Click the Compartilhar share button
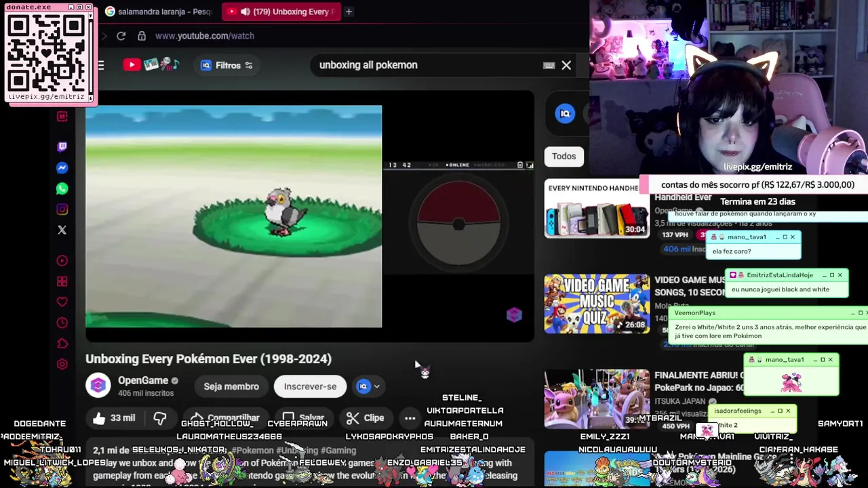 pyautogui.click(x=224, y=418)
